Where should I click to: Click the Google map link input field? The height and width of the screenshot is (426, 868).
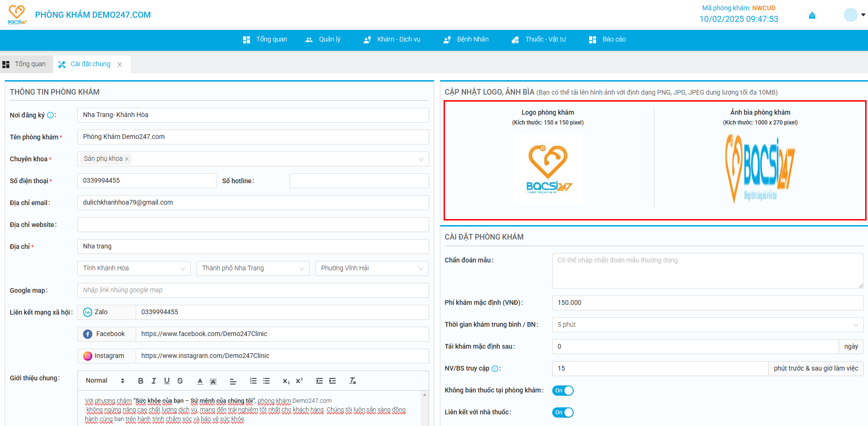pos(253,290)
